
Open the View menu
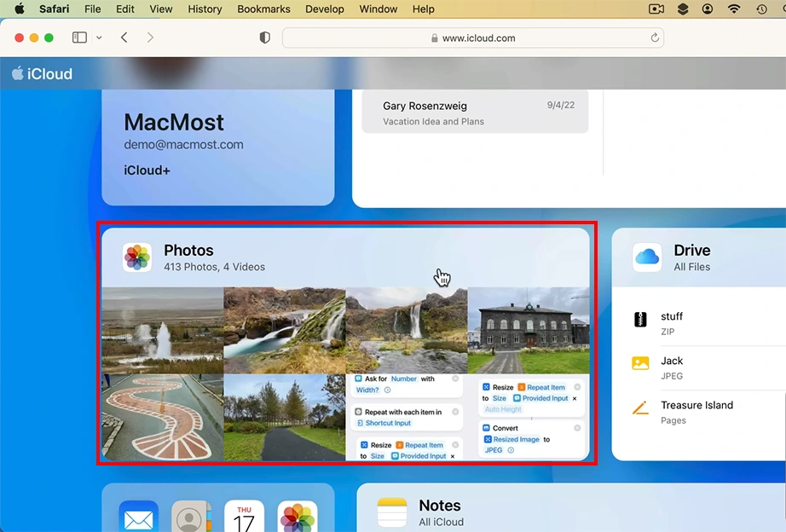[161, 9]
